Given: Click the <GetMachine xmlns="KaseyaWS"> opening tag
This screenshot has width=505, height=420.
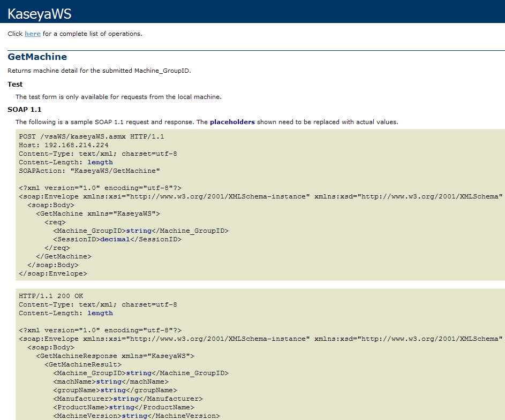Looking at the screenshot, I should (x=98, y=213).
